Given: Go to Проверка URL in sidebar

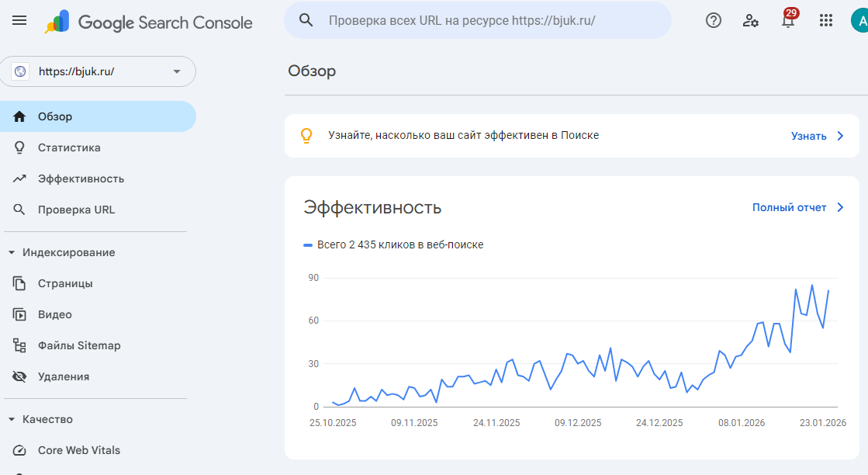Looking at the screenshot, I should click(x=76, y=210).
